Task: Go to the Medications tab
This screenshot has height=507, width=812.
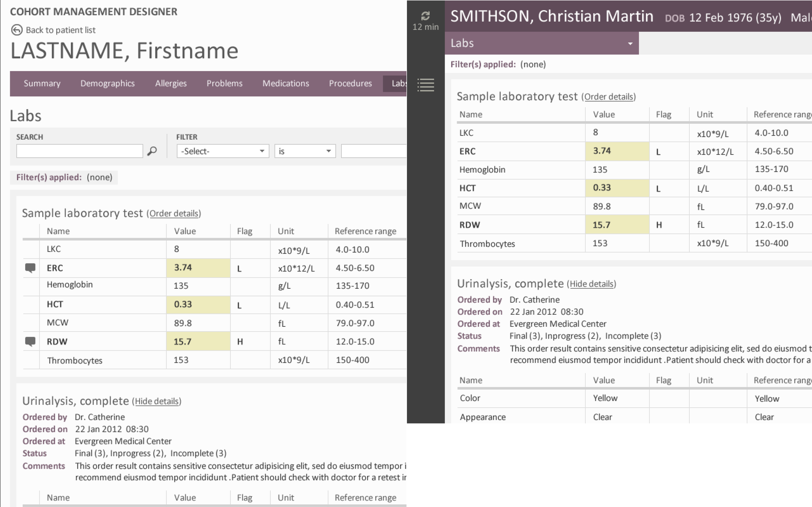Action: click(x=286, y=83)
